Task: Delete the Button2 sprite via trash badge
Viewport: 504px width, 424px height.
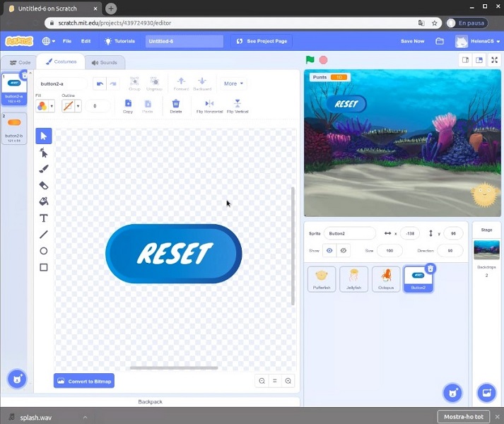Action: [430, 269]
